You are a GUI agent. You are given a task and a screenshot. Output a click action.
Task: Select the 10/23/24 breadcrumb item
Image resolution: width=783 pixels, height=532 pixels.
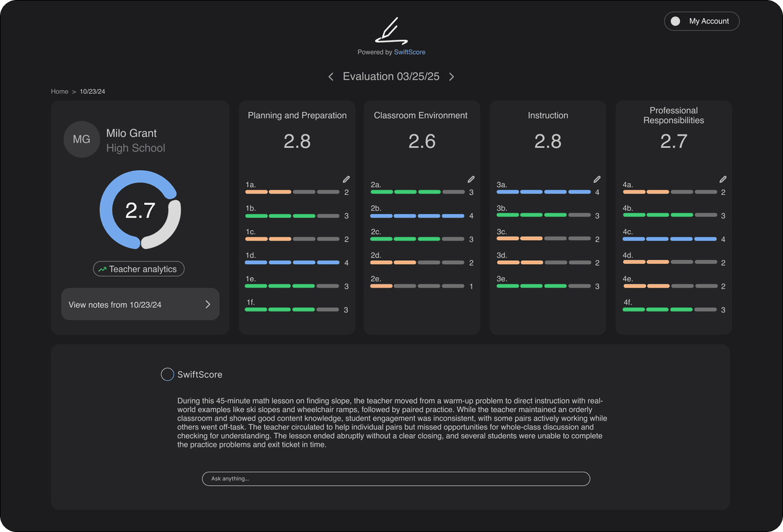coord(91,91)
